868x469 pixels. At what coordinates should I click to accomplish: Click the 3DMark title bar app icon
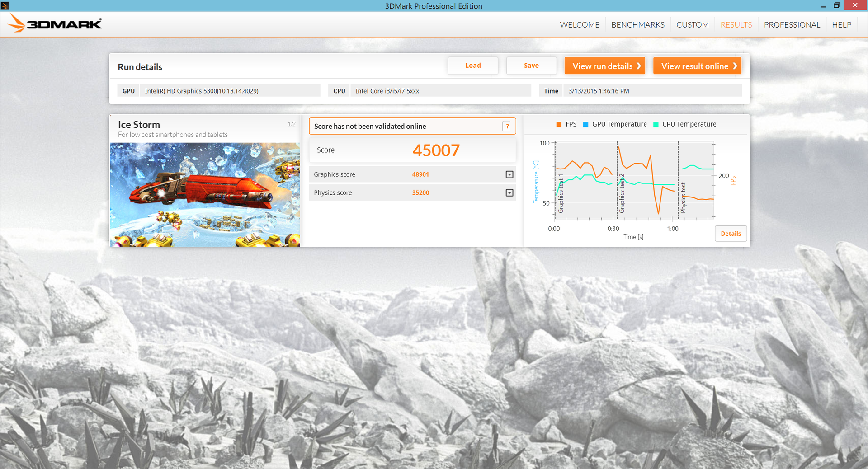[x=5, y=5]
